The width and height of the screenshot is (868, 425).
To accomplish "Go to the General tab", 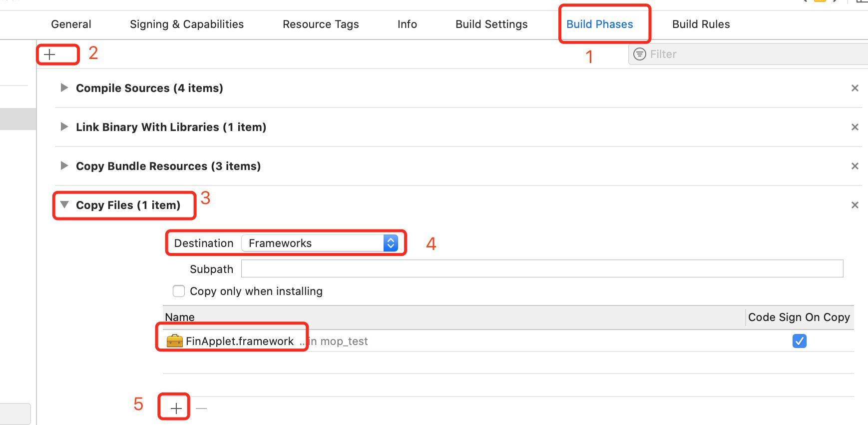I will [71, 24].
